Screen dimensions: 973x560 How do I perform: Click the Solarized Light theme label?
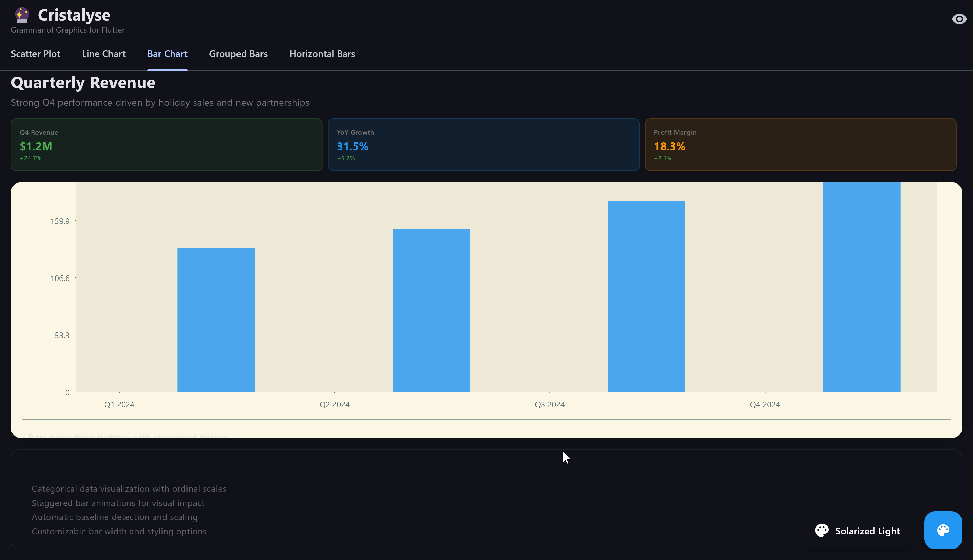[x=867, y=531]
